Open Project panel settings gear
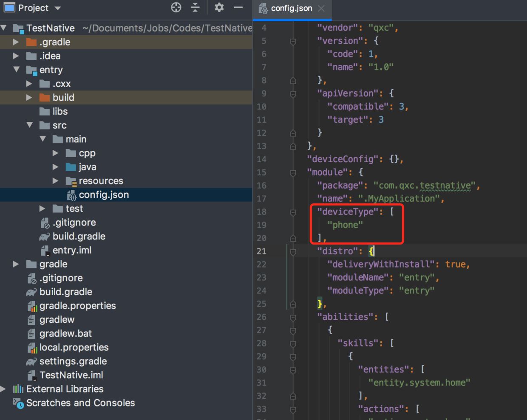 point(219,8)
